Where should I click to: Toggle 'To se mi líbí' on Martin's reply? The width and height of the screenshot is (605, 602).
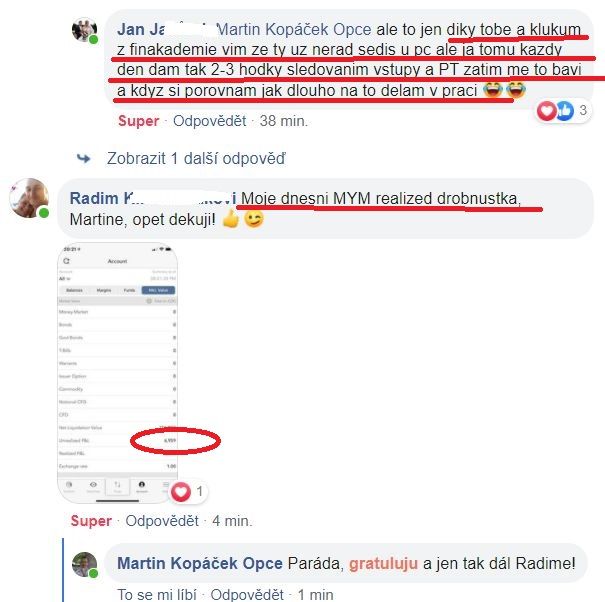click(157, 594)
